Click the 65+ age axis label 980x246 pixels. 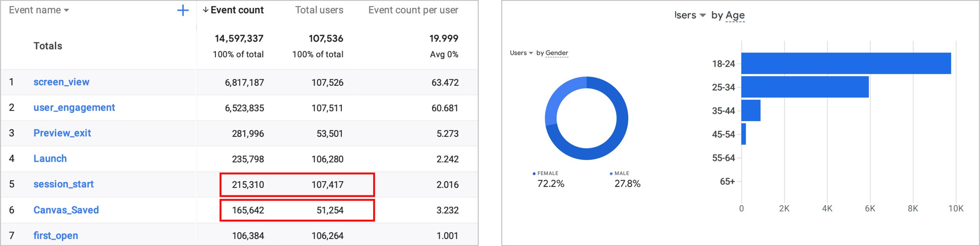pos(727,181)
